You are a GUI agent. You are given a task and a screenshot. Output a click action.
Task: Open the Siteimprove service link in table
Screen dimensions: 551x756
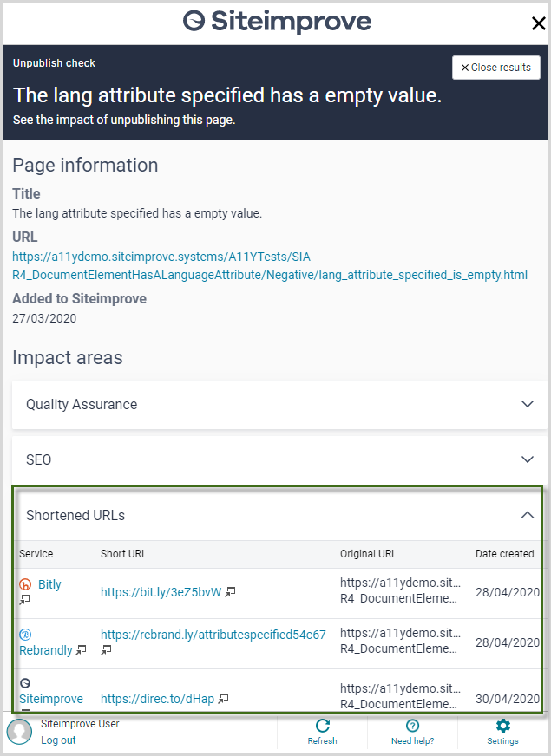click(x=51, y=699)
